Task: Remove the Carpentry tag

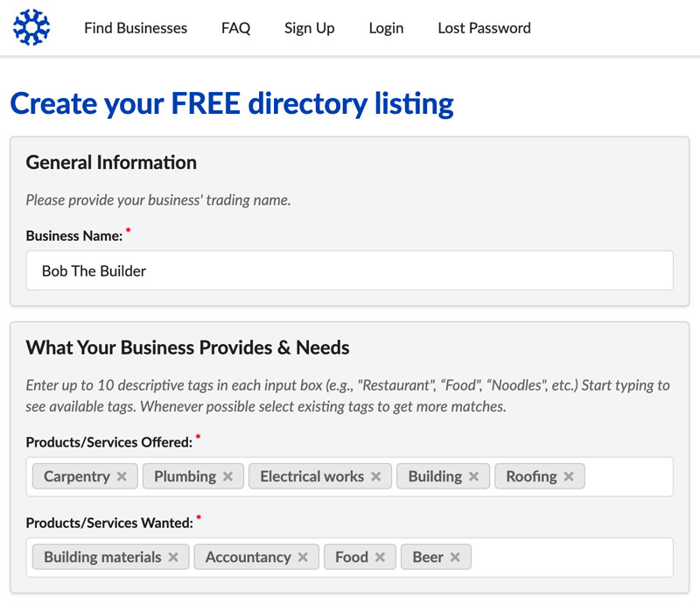Action: pyautogui.click(x=122, y=476)
